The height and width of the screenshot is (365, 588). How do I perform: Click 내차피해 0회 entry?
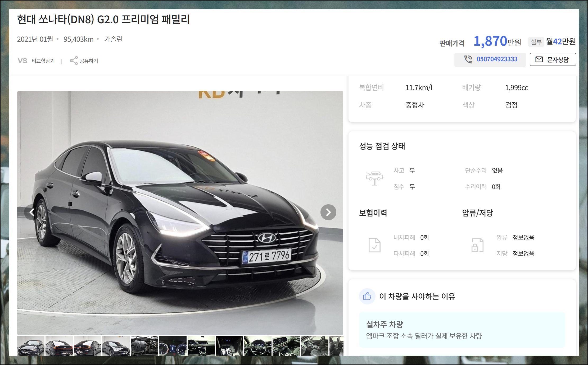pos(411,238)
